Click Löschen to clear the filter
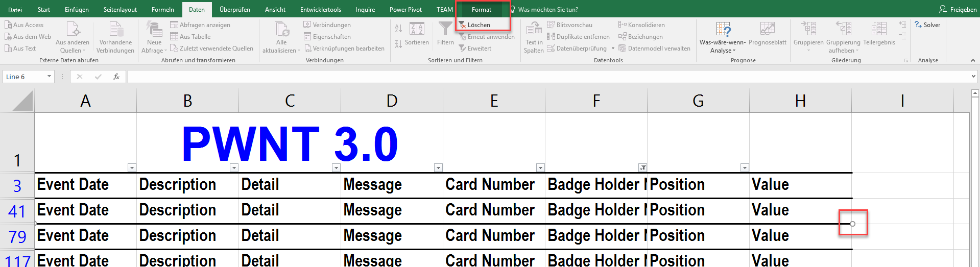 click(478, 25)
